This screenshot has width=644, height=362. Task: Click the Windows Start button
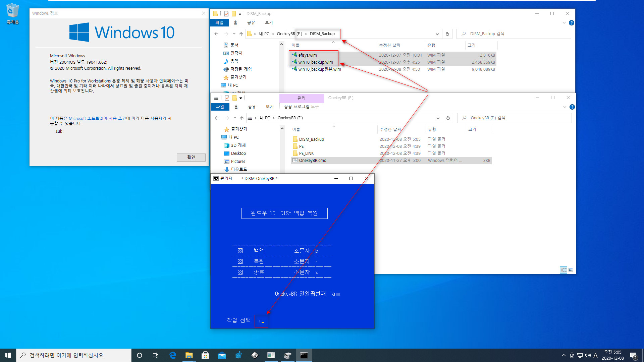pos(8,355)
